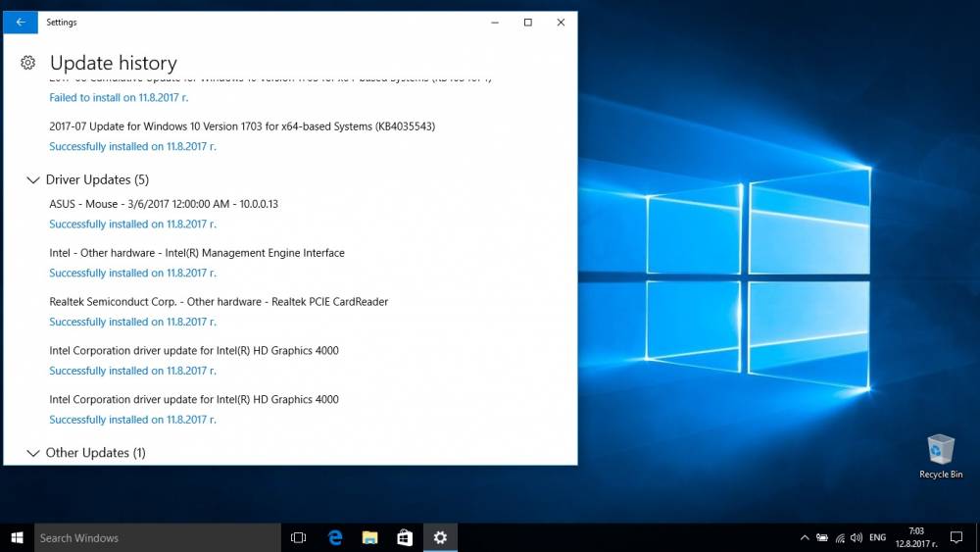Click the ASUS - Mouse driver entry text

tap(164, 204)
